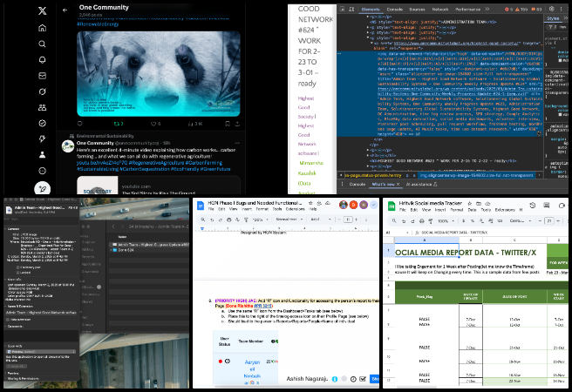The image size is (572, 392).
Task: Open the PR link after Done Rishitha in Doc
Action: [x=263, y=306]
